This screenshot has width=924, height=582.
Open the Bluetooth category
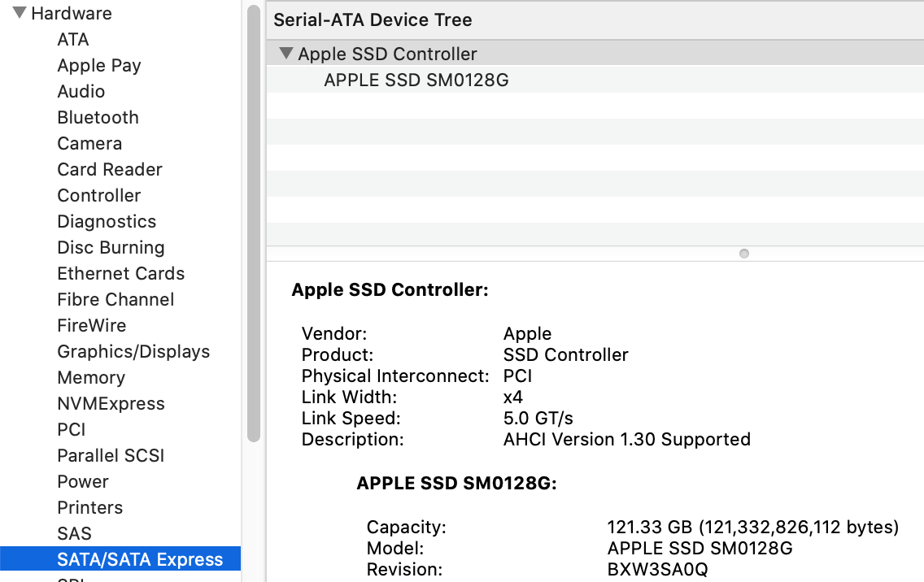point(98,117)
